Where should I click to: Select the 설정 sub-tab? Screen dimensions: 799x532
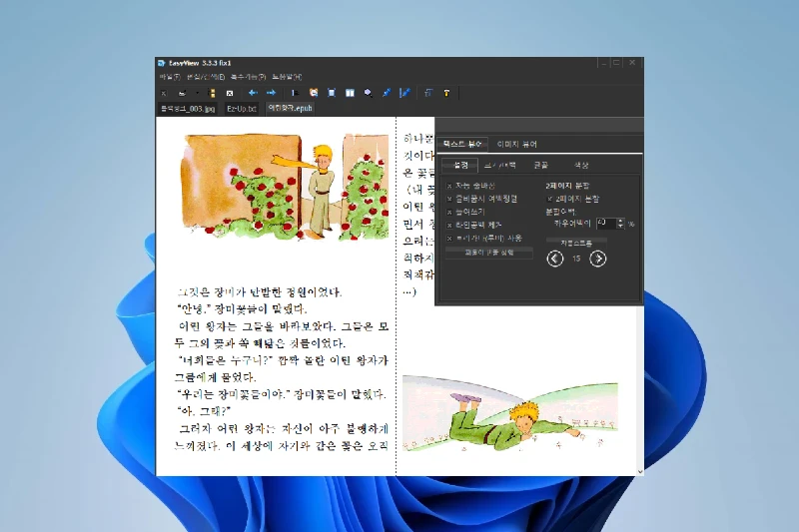pyautogui.click(x=460, y=165)
